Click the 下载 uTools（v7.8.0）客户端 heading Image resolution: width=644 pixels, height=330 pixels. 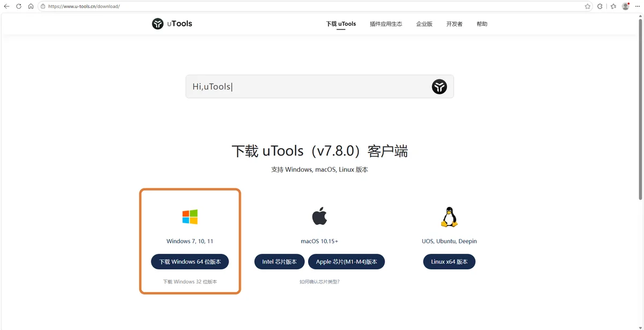(x=319, y=151)
